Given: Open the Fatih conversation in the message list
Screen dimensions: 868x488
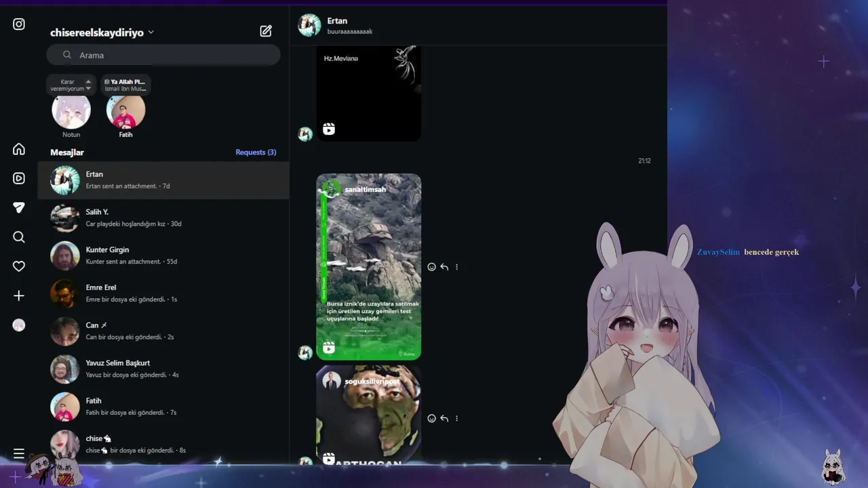Looking at the screenshot, I should point(163,407).
